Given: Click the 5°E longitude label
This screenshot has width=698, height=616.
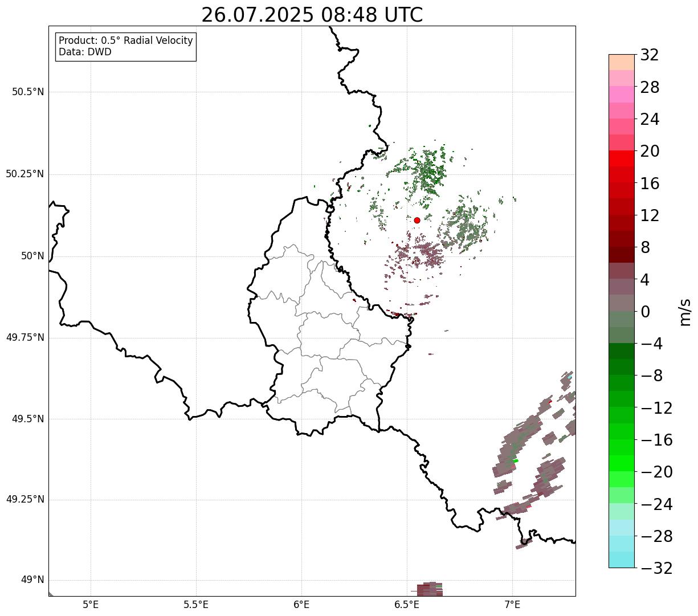Looking at the screenshot, I should point(91,604).
